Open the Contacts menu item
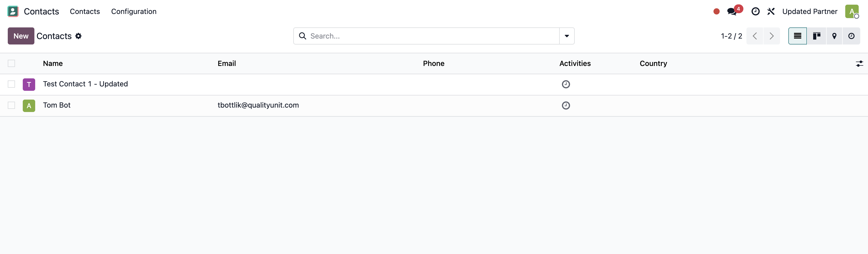 pos(85,11)
